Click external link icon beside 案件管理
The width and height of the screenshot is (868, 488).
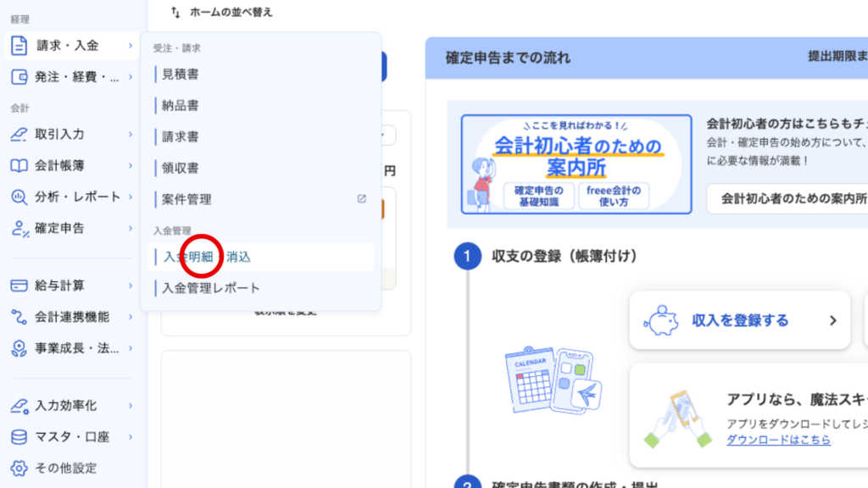362,199
